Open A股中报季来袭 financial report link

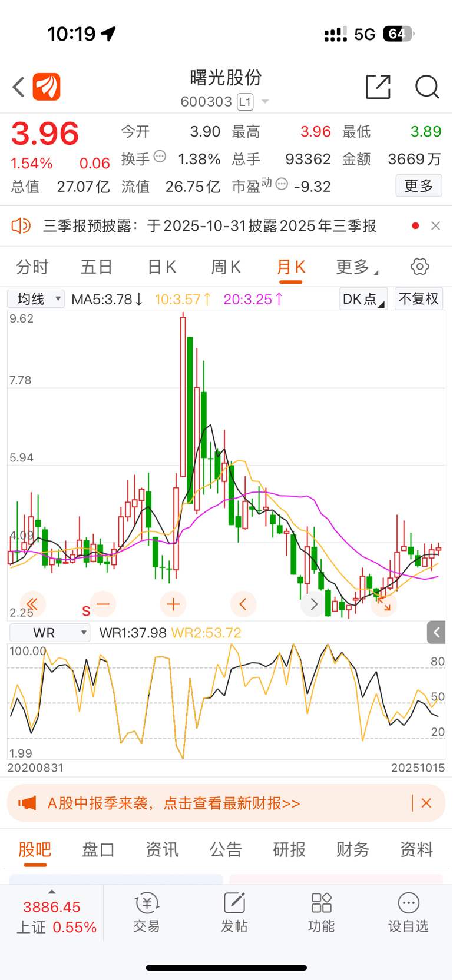pos(174,803)
